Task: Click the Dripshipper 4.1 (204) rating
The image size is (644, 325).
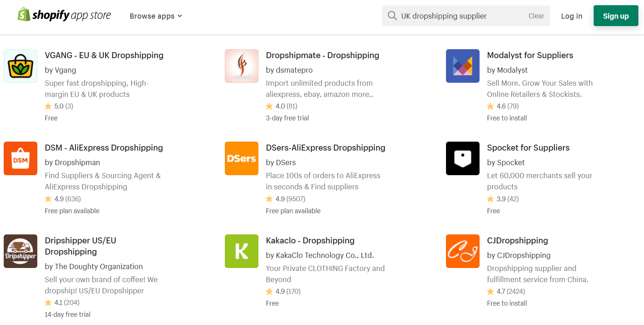Action: click(62, 303)
